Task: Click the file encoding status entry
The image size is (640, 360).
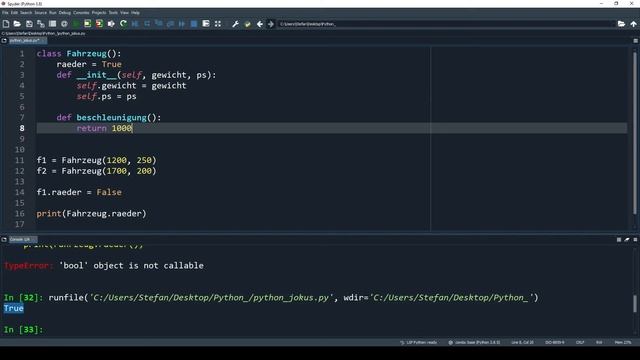Action: 555,342
